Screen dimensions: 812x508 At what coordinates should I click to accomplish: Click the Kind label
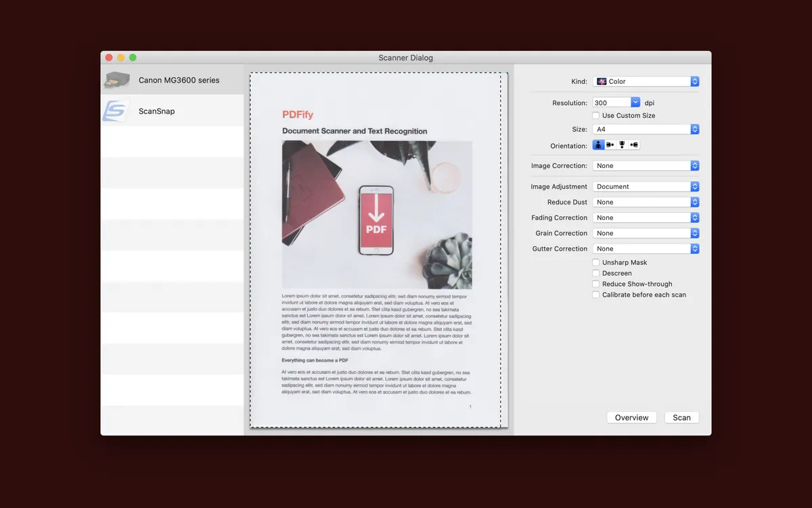(579, 81)
